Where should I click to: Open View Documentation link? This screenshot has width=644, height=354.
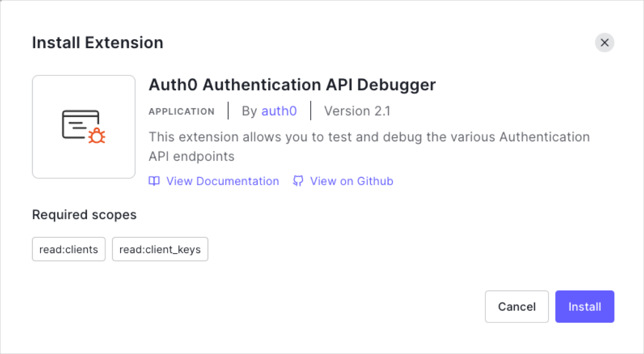point(223,181)
